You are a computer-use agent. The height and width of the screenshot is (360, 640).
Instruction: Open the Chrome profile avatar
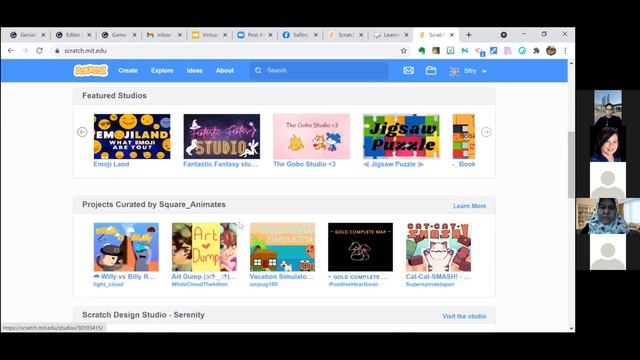[551, 51]
